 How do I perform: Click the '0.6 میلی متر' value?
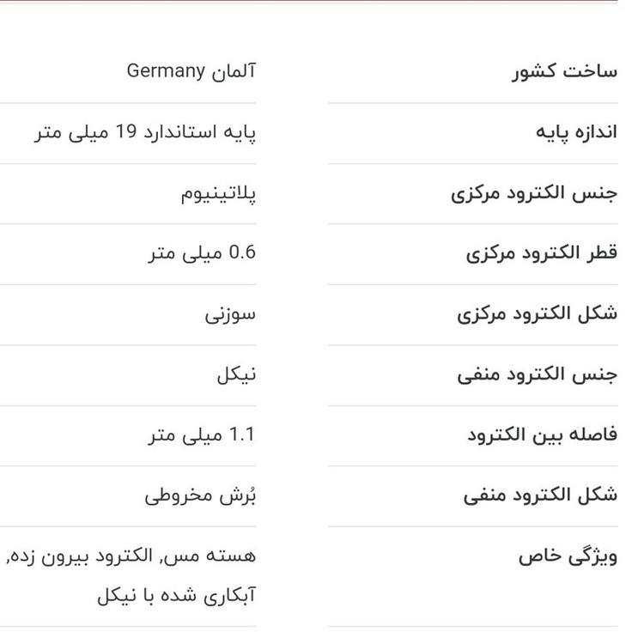coord(201,253)
